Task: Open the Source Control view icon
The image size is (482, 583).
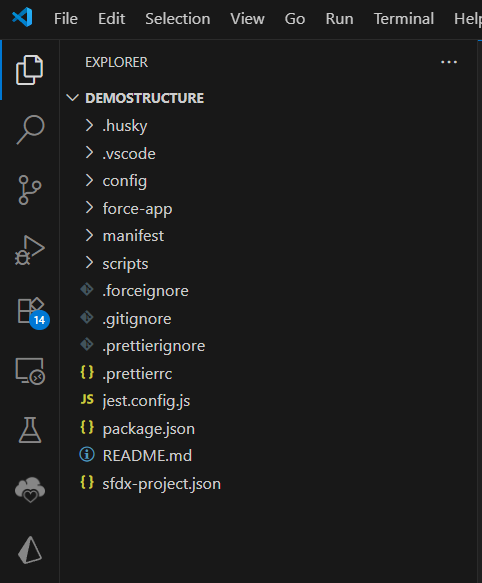Action: 29,190
